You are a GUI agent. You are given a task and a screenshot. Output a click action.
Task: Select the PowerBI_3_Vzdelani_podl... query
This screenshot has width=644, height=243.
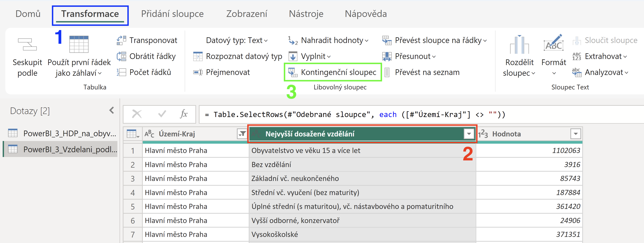[60, 149]
